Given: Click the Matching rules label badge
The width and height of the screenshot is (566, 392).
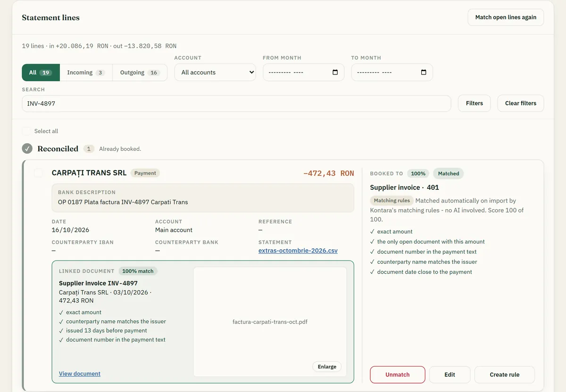Looking at the screenshot, I should click(391, 200).
